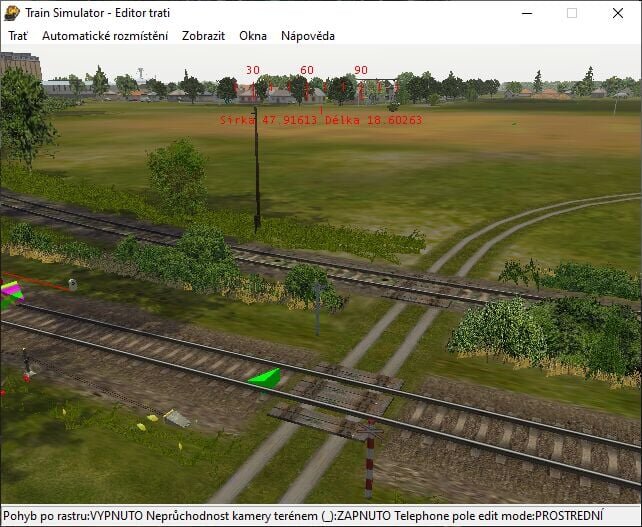
Task: Select the small signal at lower left
Action: point(26,368)
